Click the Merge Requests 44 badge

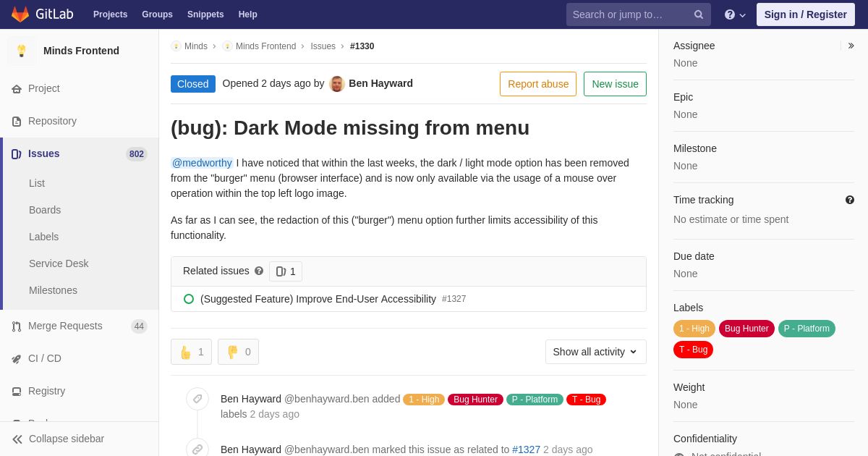pos(139,326)
